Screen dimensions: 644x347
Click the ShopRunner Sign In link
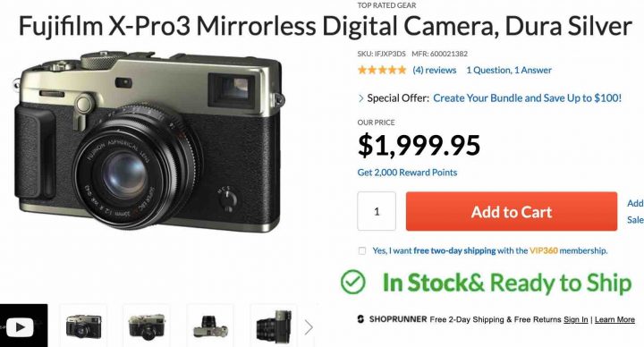[x=575, y=319]
